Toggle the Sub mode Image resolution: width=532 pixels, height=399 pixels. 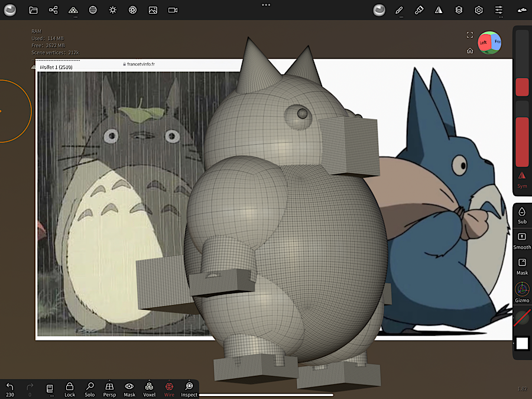522,216
